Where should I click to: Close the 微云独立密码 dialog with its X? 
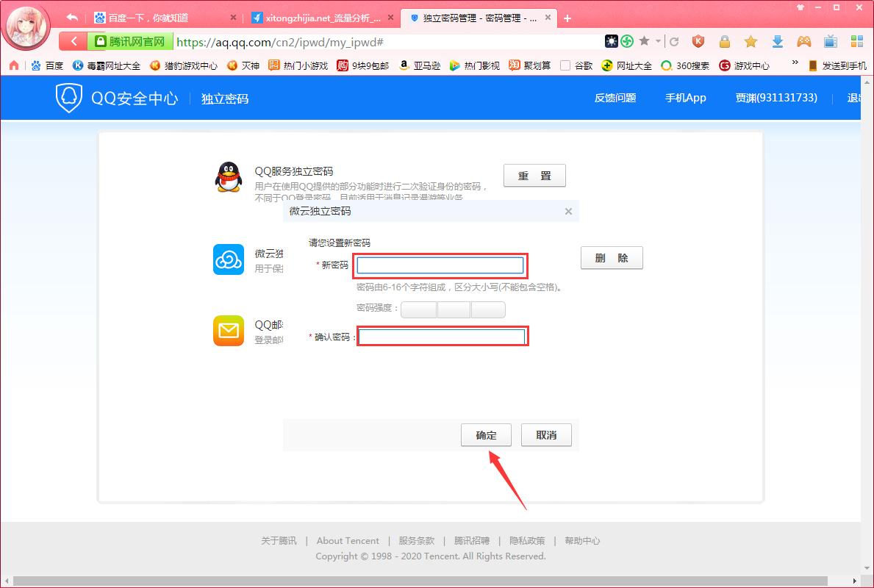pos(568,211)
